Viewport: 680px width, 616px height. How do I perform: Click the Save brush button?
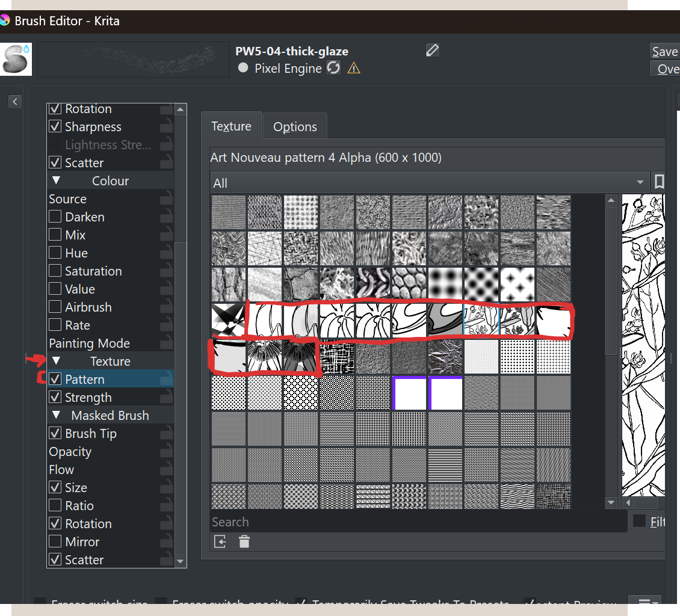(664, 52)
